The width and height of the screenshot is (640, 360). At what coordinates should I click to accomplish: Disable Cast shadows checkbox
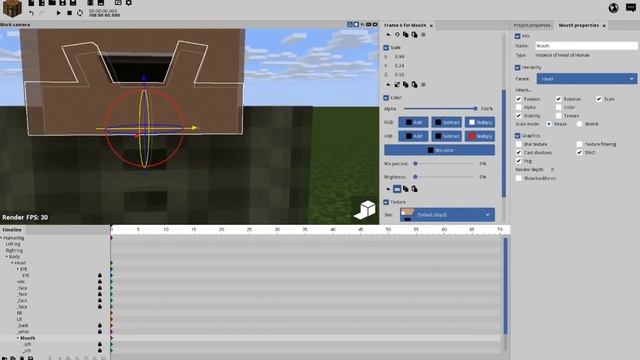[x=519, y=153]
